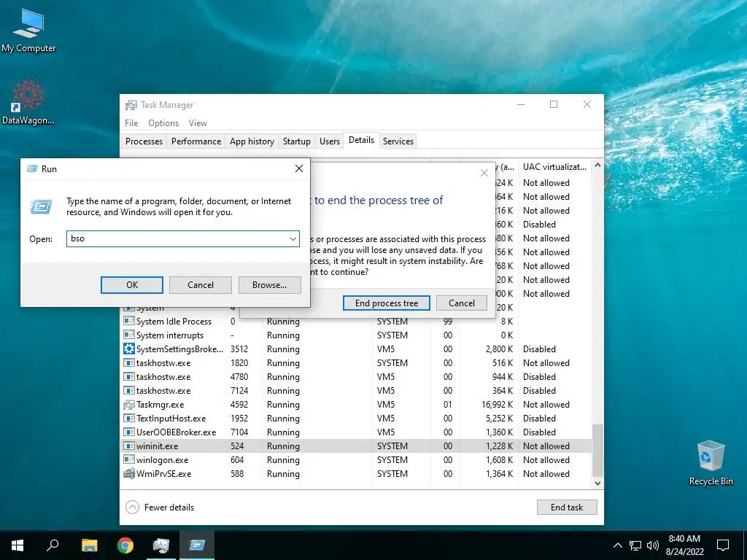Switch to Task Manager taskbar icon
The width and height of the screenshot is (747, 560).
tap(161, 545)
